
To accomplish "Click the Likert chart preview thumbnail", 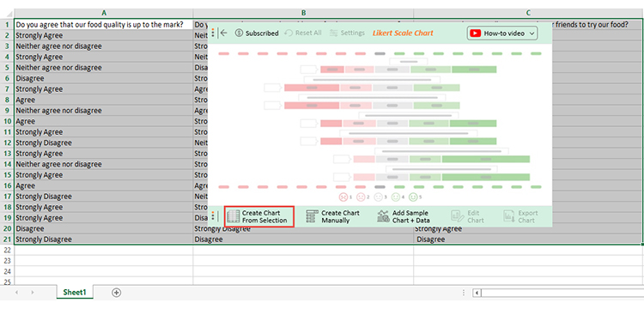I will [x=380, y=125].
